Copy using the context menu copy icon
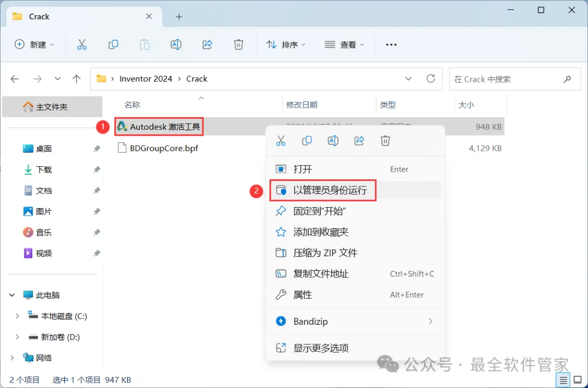This screenshot has width=588, height=388. click(307, 141)
